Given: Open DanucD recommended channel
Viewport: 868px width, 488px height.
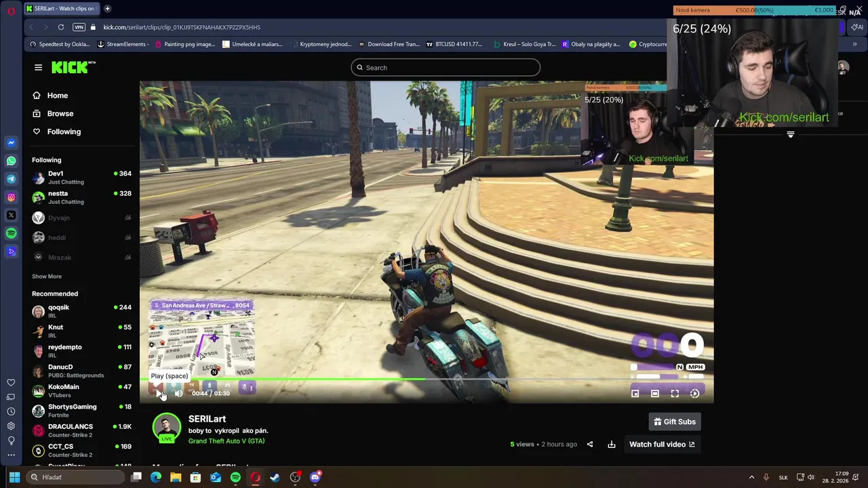Looking at the screenshot, I should (x=81, y=371).
